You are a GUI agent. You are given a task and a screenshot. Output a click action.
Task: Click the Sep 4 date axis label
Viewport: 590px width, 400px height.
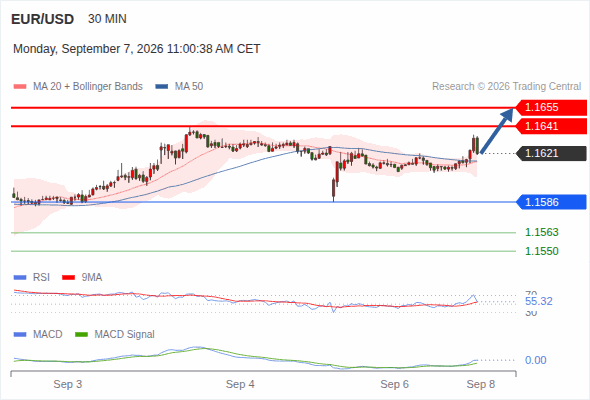click(x=240, y=384)
